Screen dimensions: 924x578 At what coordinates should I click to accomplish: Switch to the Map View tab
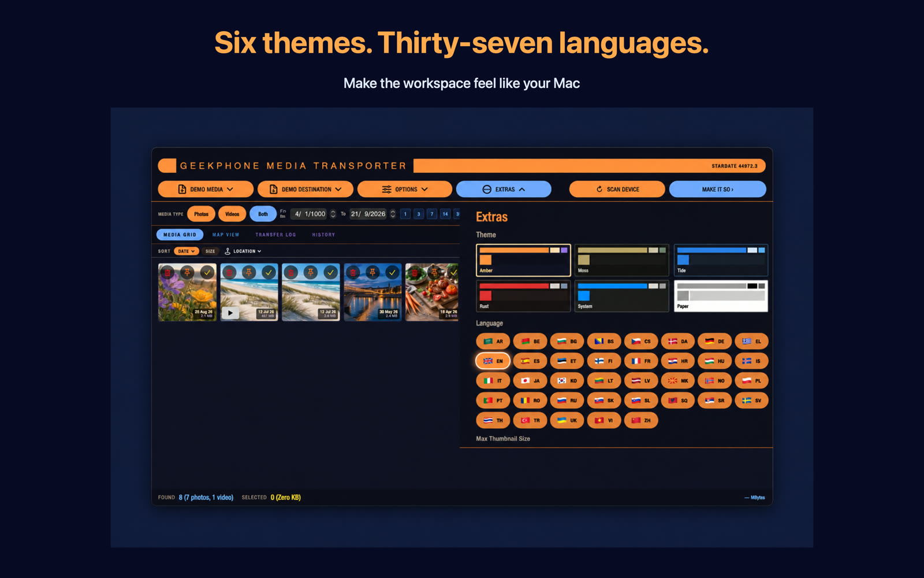tap(226, 235)
